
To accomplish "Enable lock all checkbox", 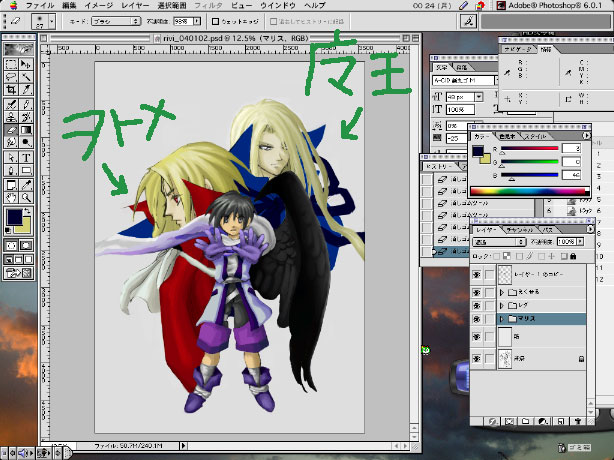I will click(564, 256).
